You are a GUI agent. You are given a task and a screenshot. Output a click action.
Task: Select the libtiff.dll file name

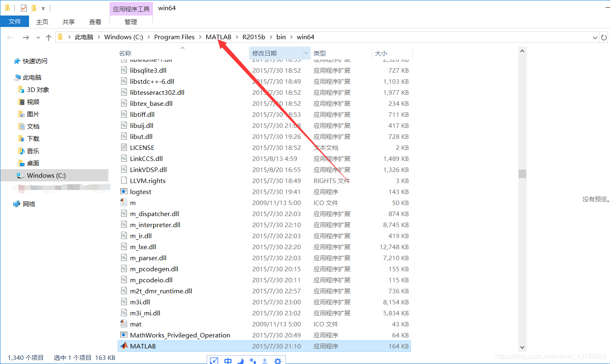[x=142, y=114]
